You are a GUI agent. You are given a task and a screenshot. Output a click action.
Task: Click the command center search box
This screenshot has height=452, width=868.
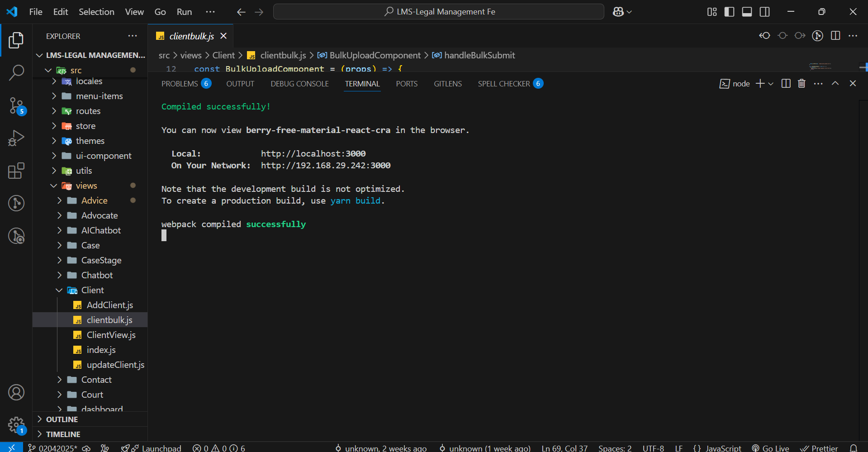point(438,12)
